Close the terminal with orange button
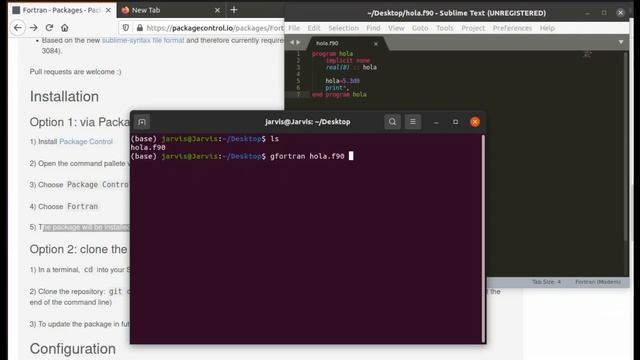The height and width of the screenshot is (360, 640). coord(475,122)
